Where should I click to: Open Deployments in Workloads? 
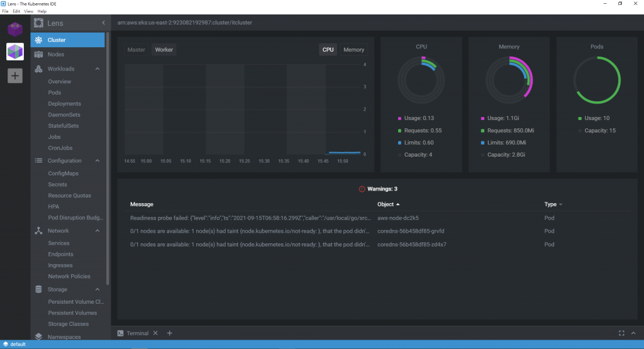click(65, 104)
